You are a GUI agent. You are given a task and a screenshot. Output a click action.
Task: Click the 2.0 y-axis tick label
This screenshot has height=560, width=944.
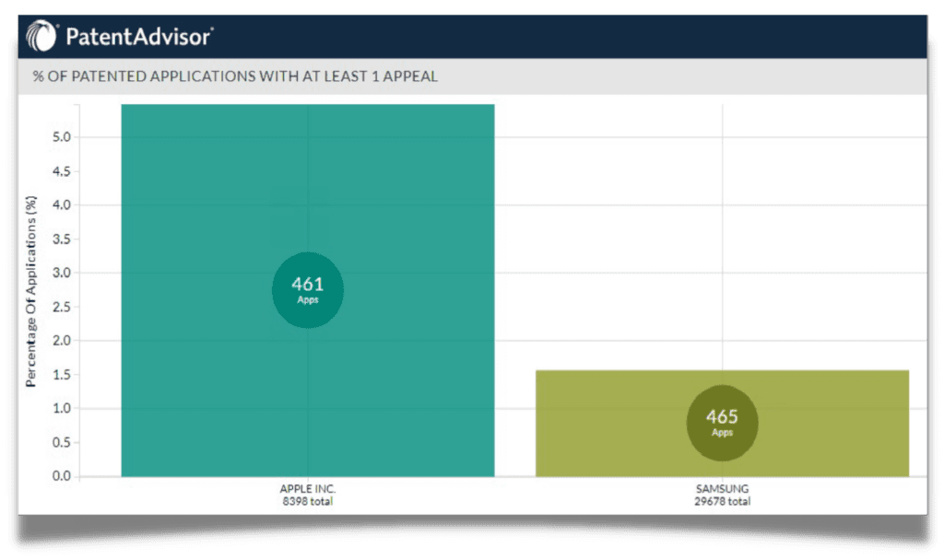click(62, 341)
